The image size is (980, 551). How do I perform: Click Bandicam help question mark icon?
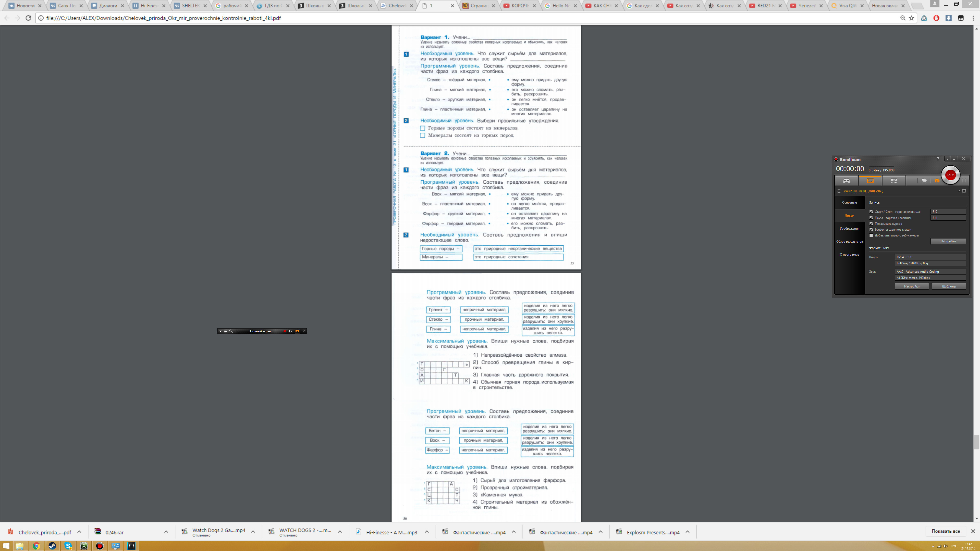coord(938,159)
